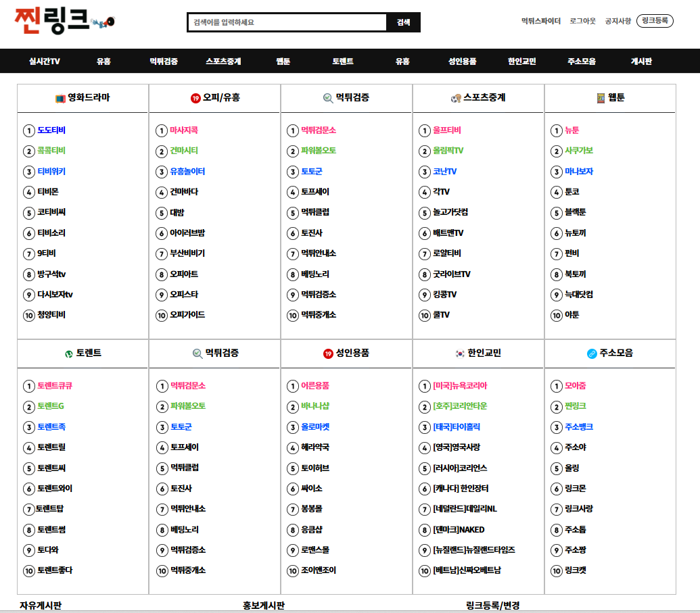
Task: Select 토렌트 in the black navigation bar
Action: (342, 62)
